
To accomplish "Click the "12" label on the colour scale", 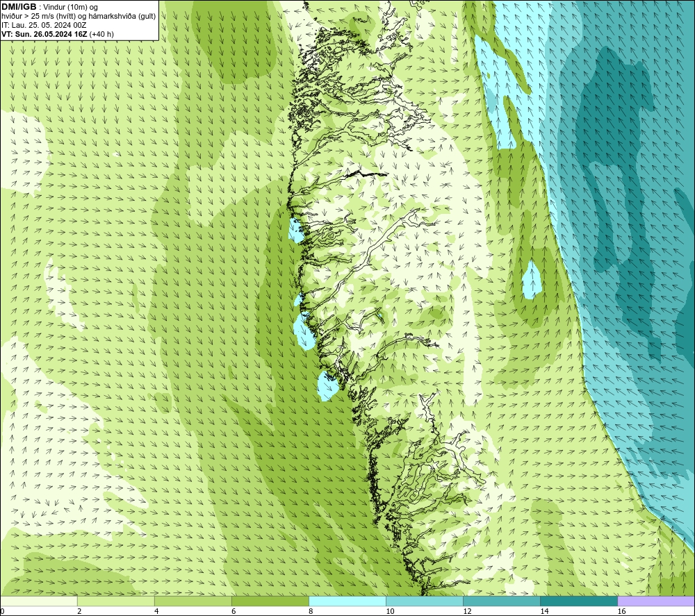I will 467,612.
